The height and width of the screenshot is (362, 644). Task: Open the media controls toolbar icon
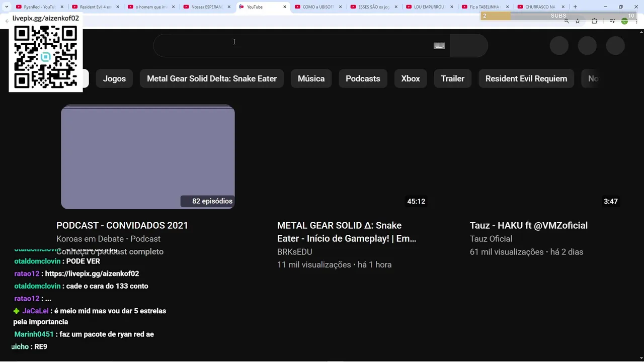(612, 21)
